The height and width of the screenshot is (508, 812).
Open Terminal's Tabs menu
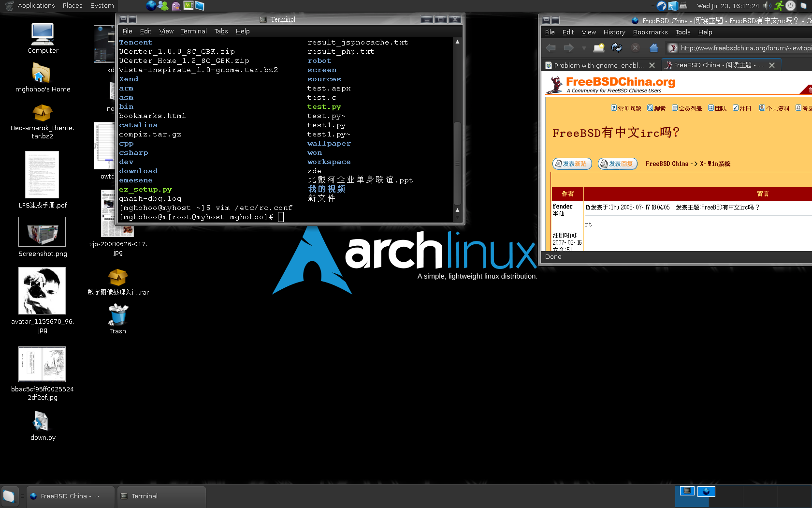pos(221,31)
